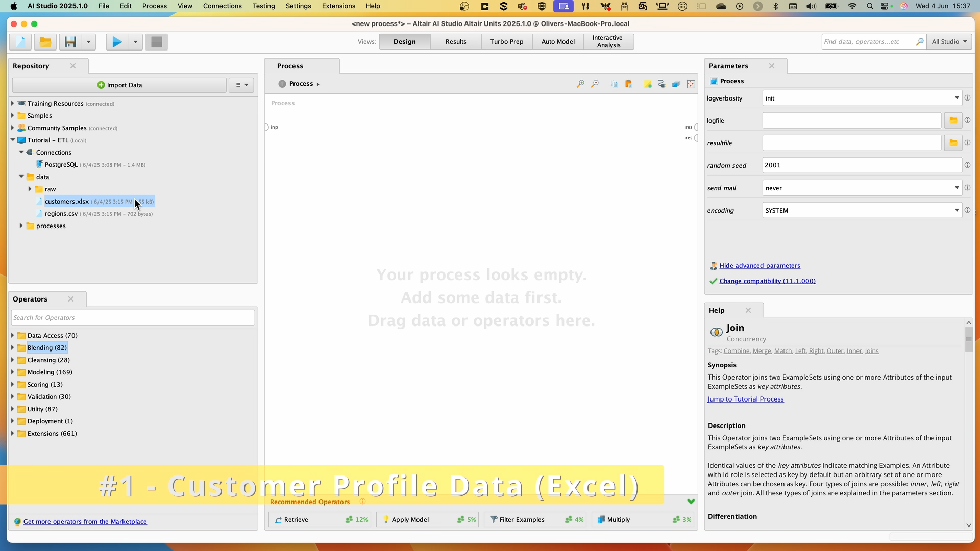Click the Stop process icon
The height and width of the screenshot is (551, 980).
156,42
